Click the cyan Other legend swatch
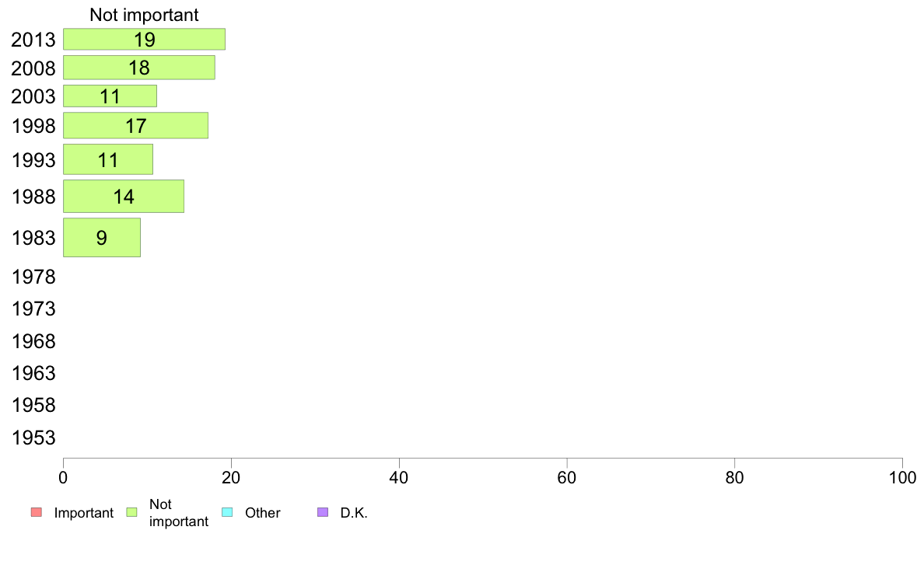924x572 pixels. click(x=227, y=512)
